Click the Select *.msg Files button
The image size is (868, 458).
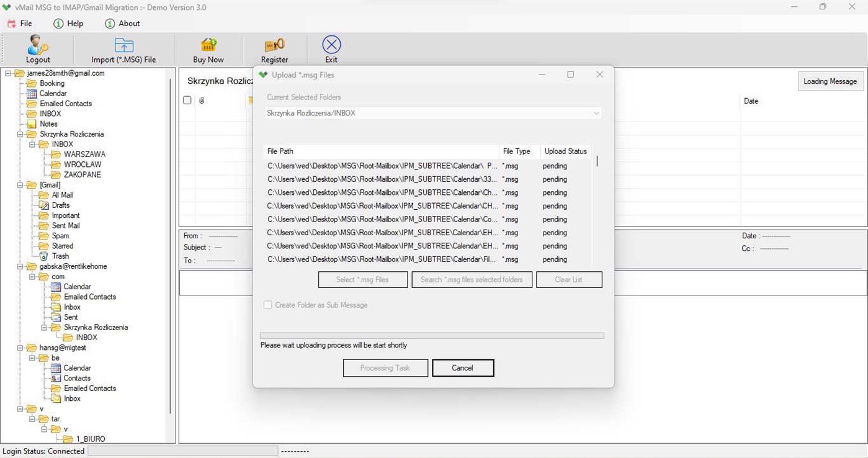tap(363, 280)
